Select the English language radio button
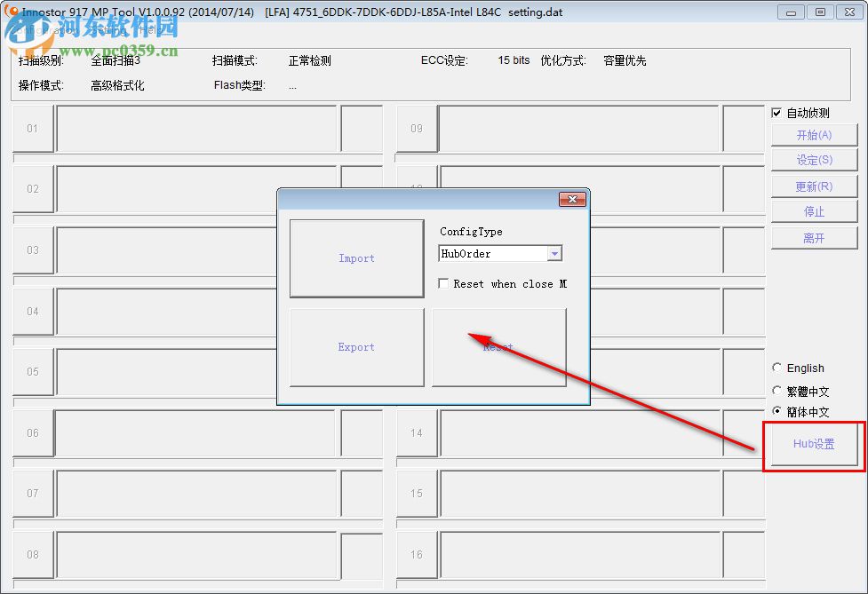This screenshot has height=594, width=868. 776,368
